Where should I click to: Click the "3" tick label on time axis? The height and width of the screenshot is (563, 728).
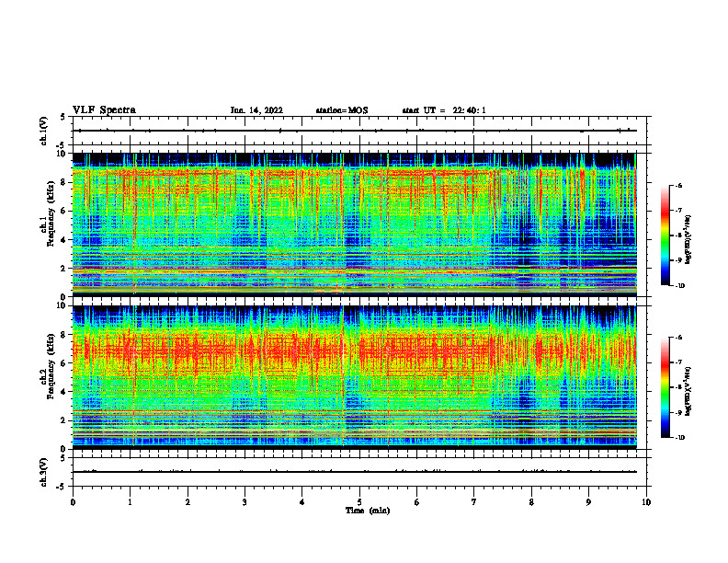[x=245, y=502]
